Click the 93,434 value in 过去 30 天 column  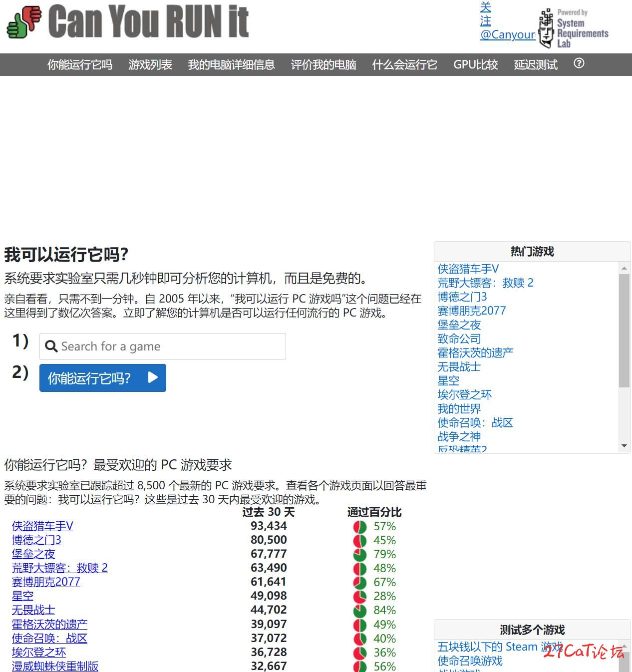coord(269,526)
